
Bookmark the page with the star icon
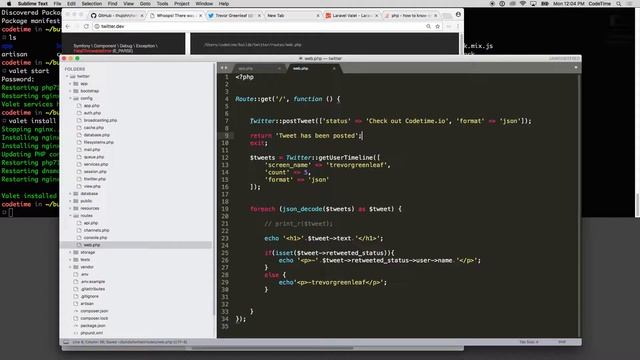click(x=438, y=26)
